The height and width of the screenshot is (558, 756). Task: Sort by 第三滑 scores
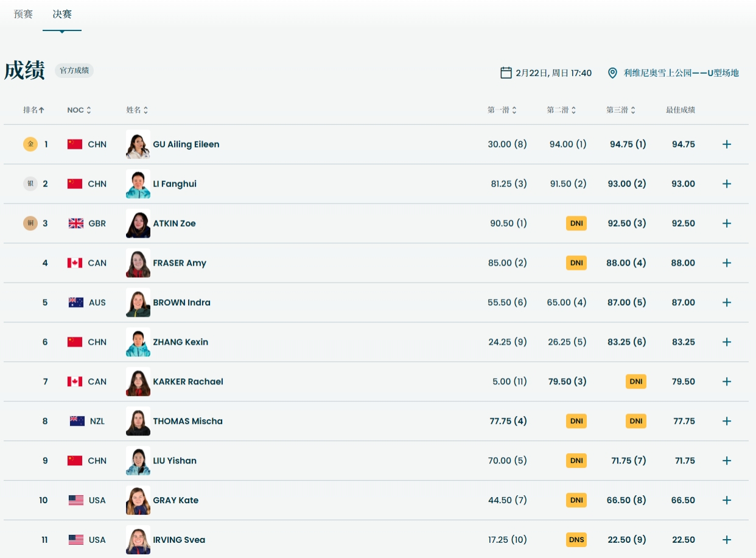pyautogui.click(x=620, y=110)
